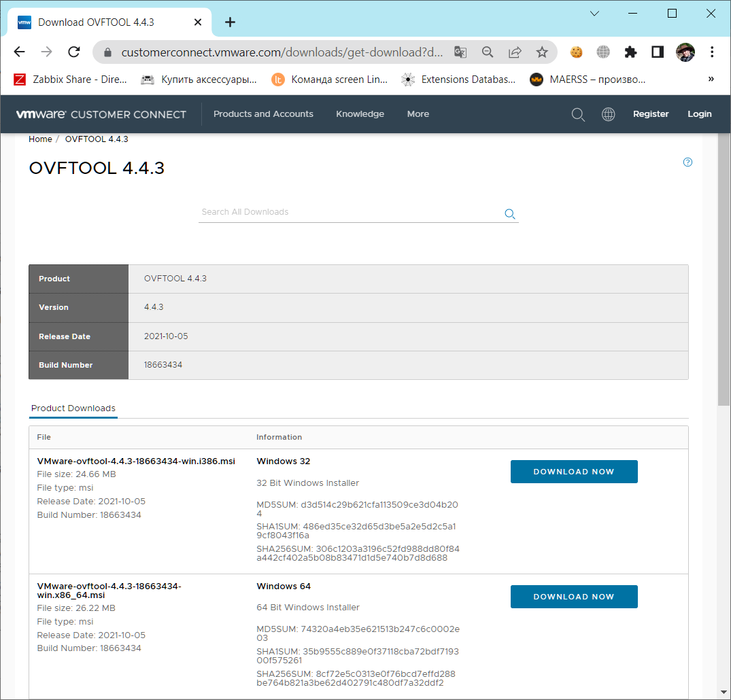
Task: Expand the hidden bookmarks chevron
Action: 711,79
